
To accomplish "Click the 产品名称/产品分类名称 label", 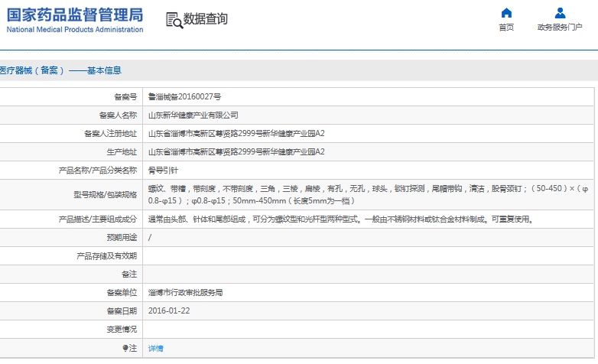I will 98,171.
